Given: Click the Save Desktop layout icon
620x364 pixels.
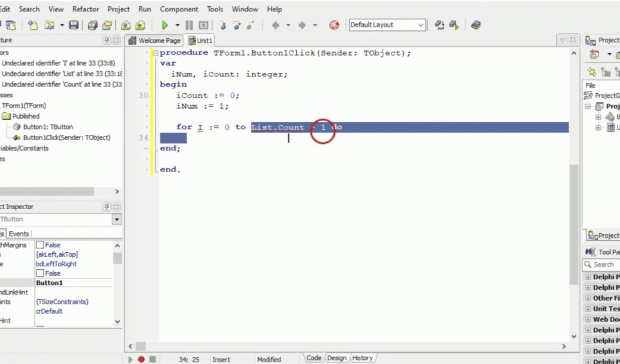Looking at the screenshot, I should click(440, 25).
